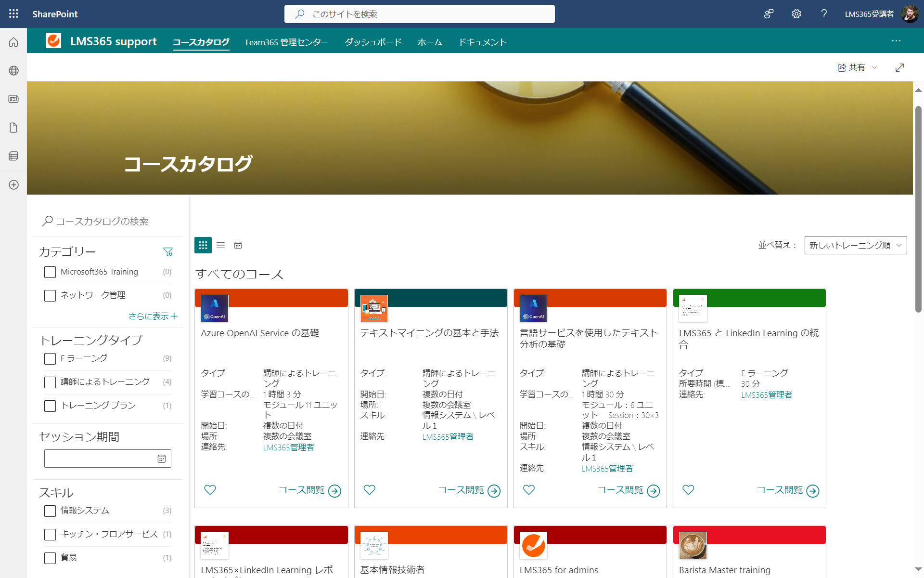The width and height of the screenshot is (924, 578).
Task: Click the Barista Master training thumbnail
Action: pyautogui.click(x=693, y=545)
